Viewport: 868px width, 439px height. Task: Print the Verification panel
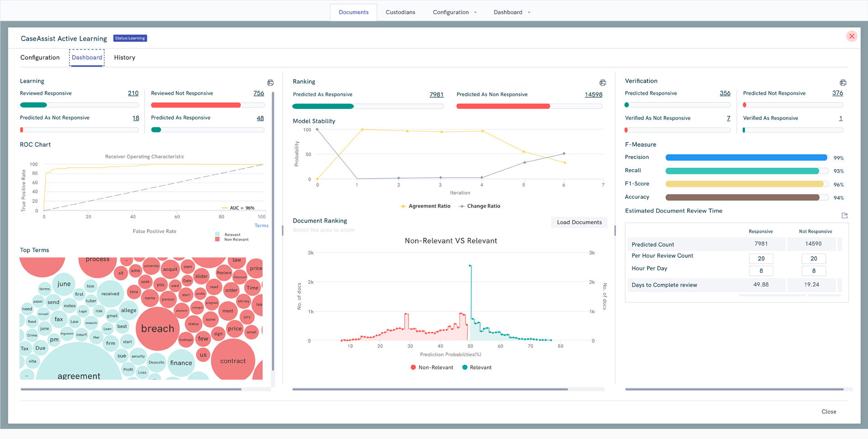(843, 83)
